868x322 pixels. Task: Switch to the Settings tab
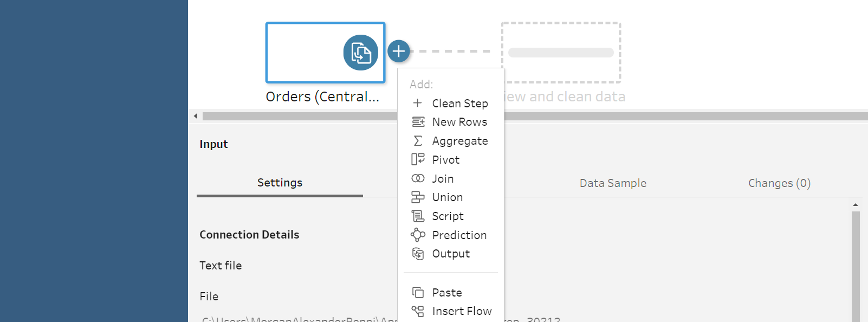point(280,183)
